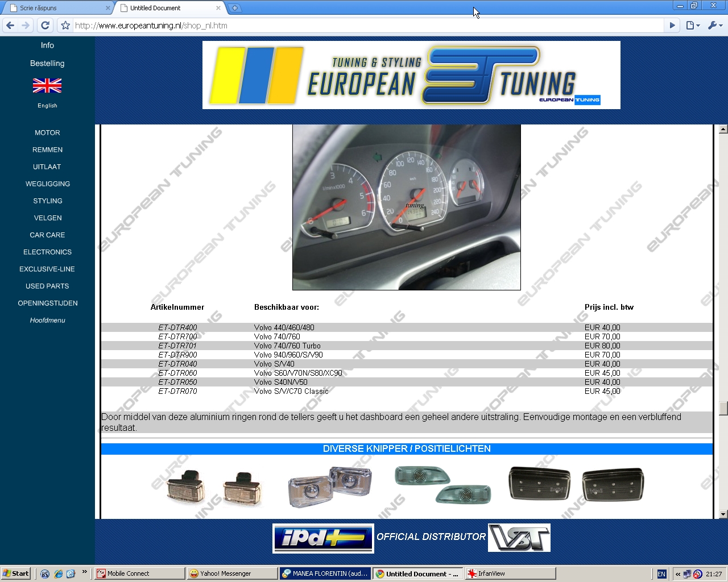Click article number ET-DTR700
The image size is (728, 582).
[x=177, y=336]
